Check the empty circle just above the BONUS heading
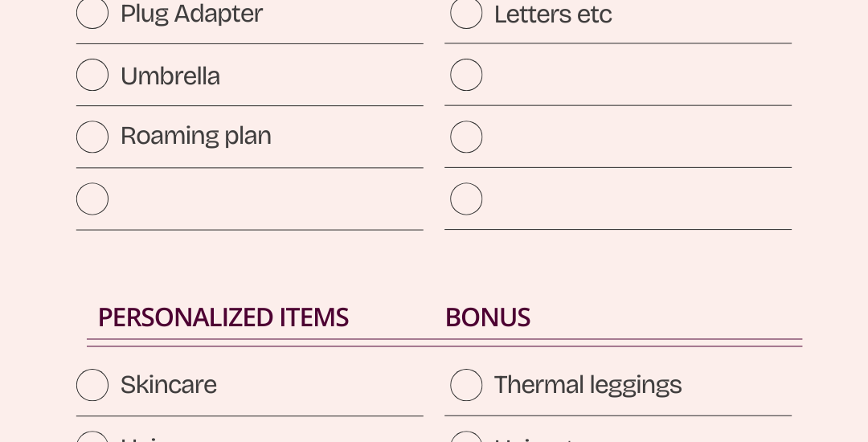This screenshot has width=868, height=442. tap(466, 198)
